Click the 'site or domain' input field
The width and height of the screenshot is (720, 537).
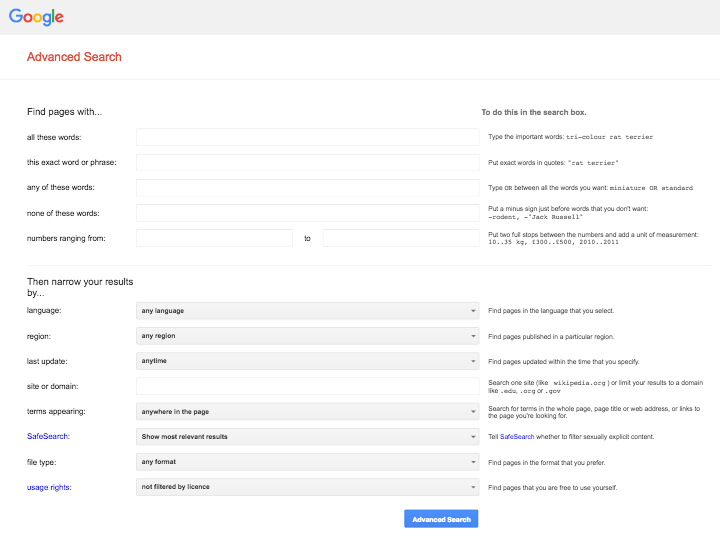click(x=307, y=386)
